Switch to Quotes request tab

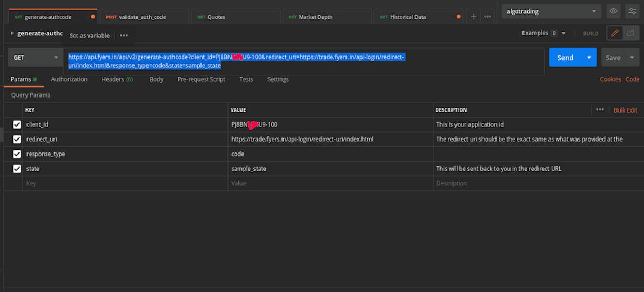(235, 17)
